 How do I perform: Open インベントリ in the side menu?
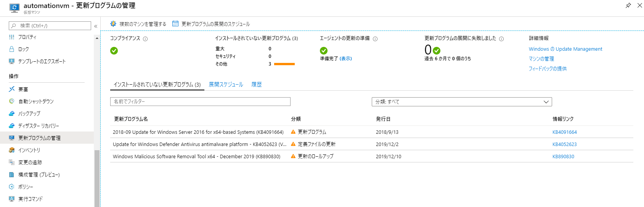(29, 150)
